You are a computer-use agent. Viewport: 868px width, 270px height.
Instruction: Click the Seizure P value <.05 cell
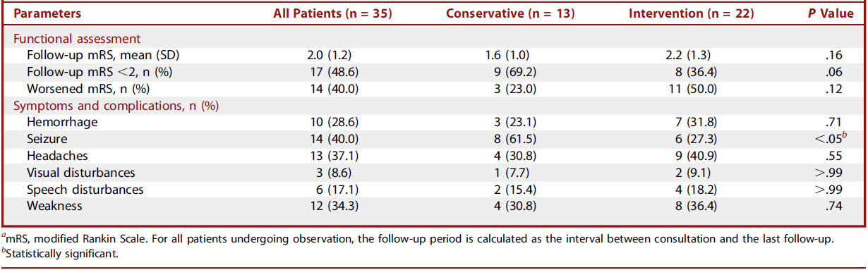point(835,139)
